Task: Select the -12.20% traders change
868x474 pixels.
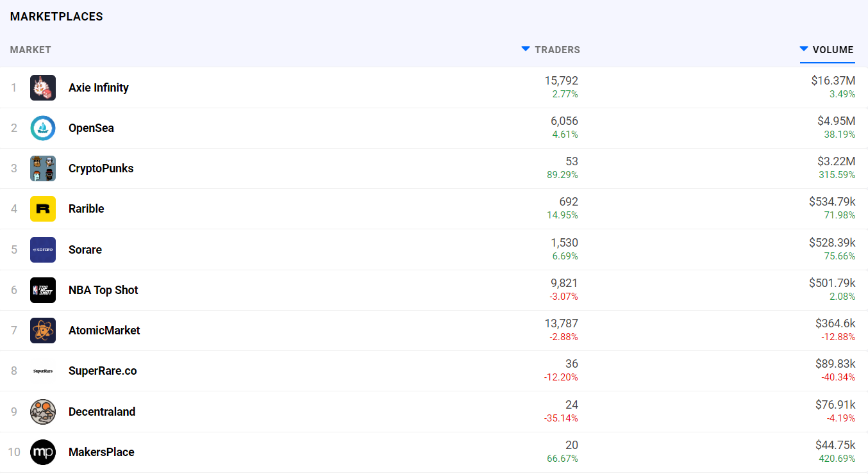Action: pos(561,377)
